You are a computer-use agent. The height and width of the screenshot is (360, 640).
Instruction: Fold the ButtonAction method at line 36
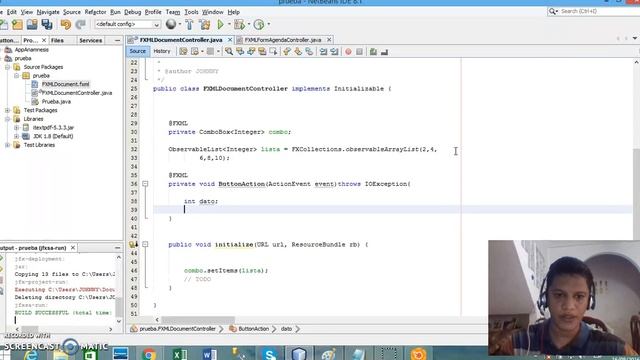coord(145,184)
